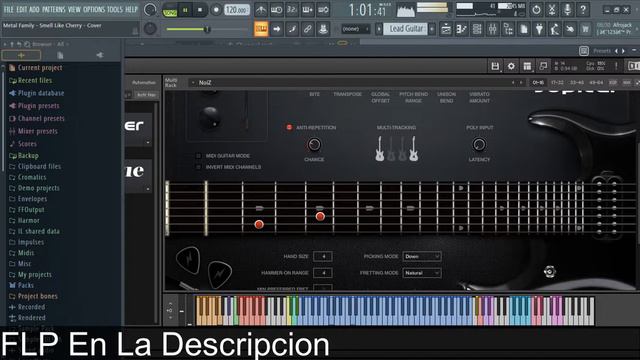
Task: Click plus button next to Lead Guitar
Action: pos(432,29)
